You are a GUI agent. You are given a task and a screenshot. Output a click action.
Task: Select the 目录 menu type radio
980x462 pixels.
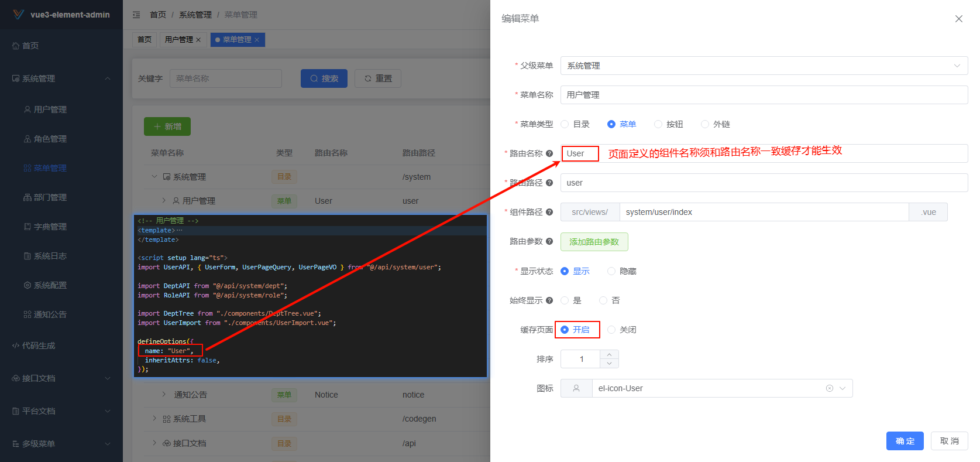(565, 124)
